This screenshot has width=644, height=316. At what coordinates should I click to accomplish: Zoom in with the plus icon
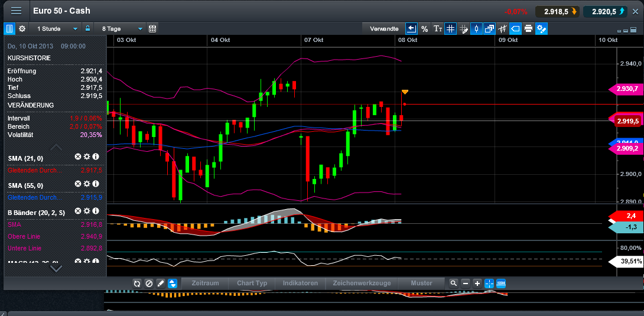(x=477, y=283)
